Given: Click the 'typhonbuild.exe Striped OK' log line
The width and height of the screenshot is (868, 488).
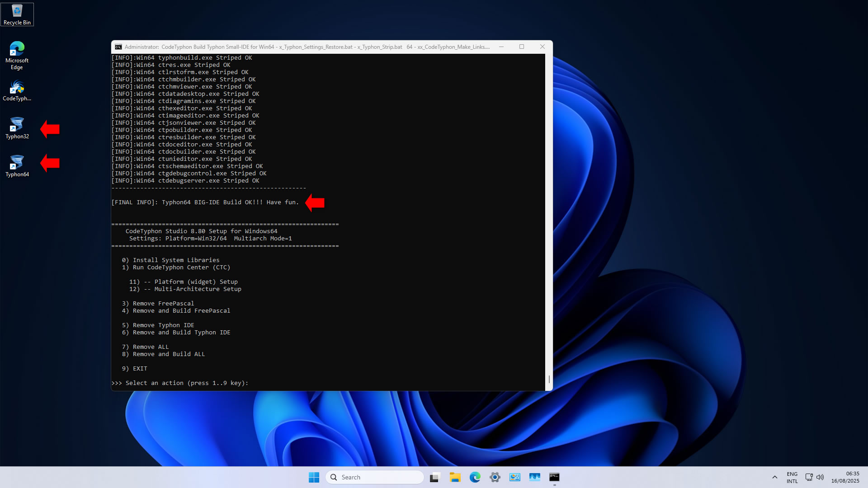Looking at the screenshot, I should click(x=182, y=58).
